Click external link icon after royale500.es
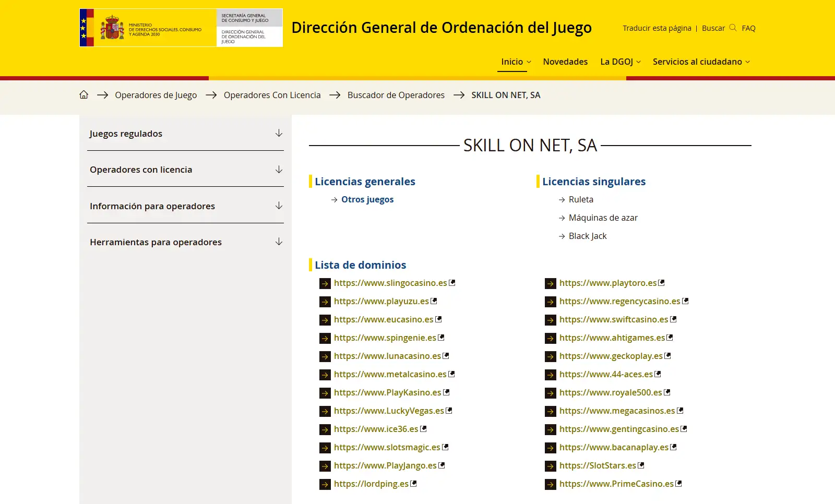This screenshot has width=835, height=504. pos(667,392)
